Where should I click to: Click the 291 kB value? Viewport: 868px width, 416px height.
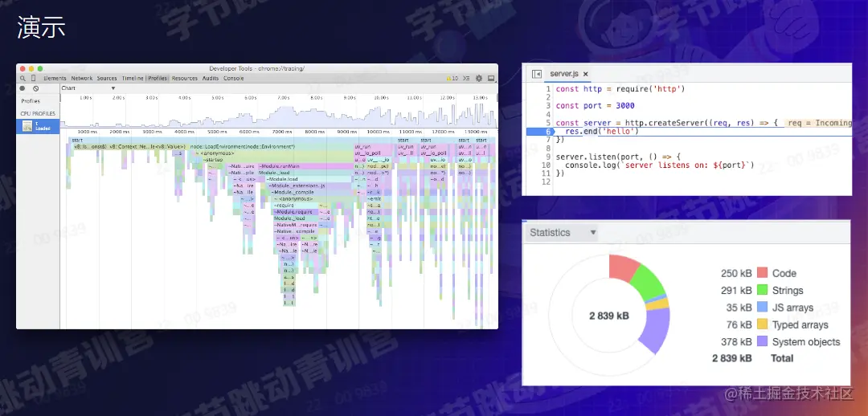[736, 291]
